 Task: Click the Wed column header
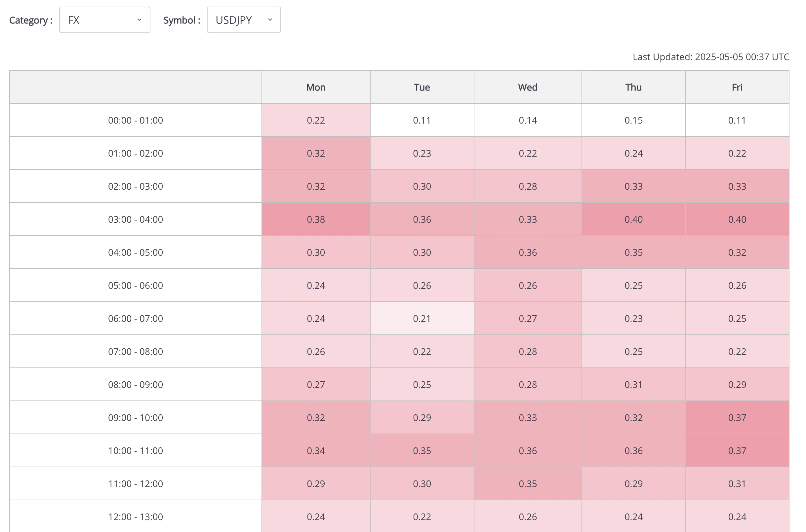click(x=527, y=87)
